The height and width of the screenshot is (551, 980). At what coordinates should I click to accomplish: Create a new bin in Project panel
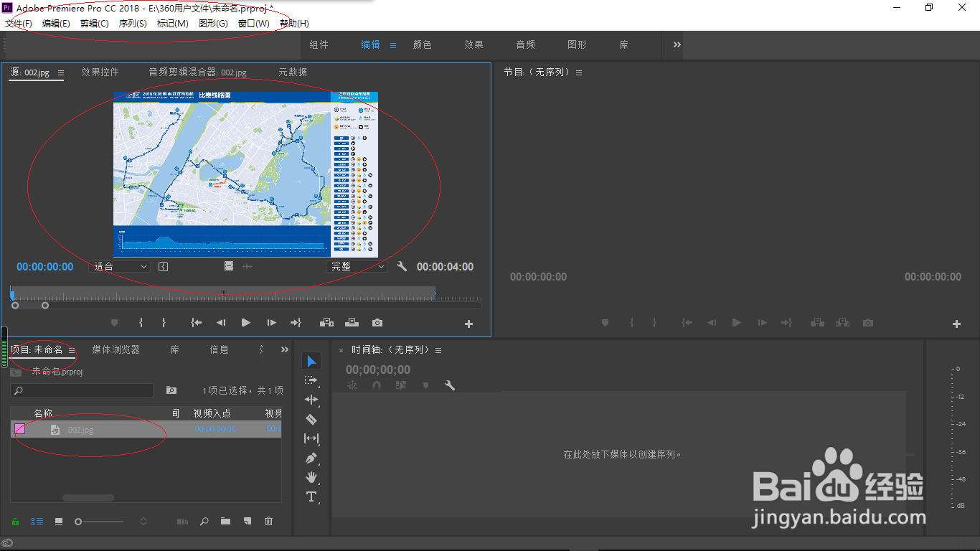pos(225,522)
